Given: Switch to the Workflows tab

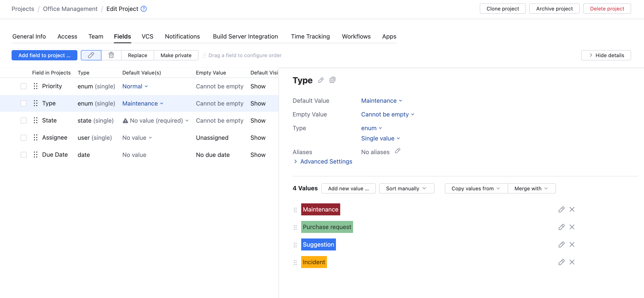Looking at the screenshot, I should tap(356, 36).
